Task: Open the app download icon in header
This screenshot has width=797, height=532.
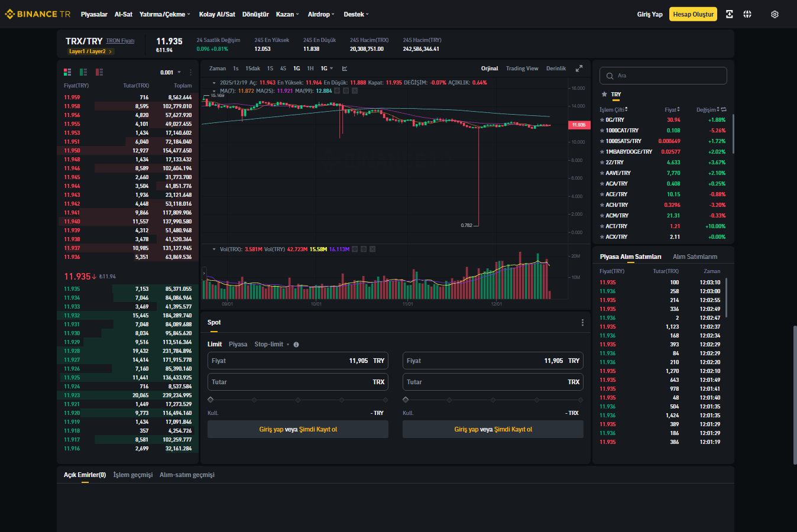Action: click(729, 14)
